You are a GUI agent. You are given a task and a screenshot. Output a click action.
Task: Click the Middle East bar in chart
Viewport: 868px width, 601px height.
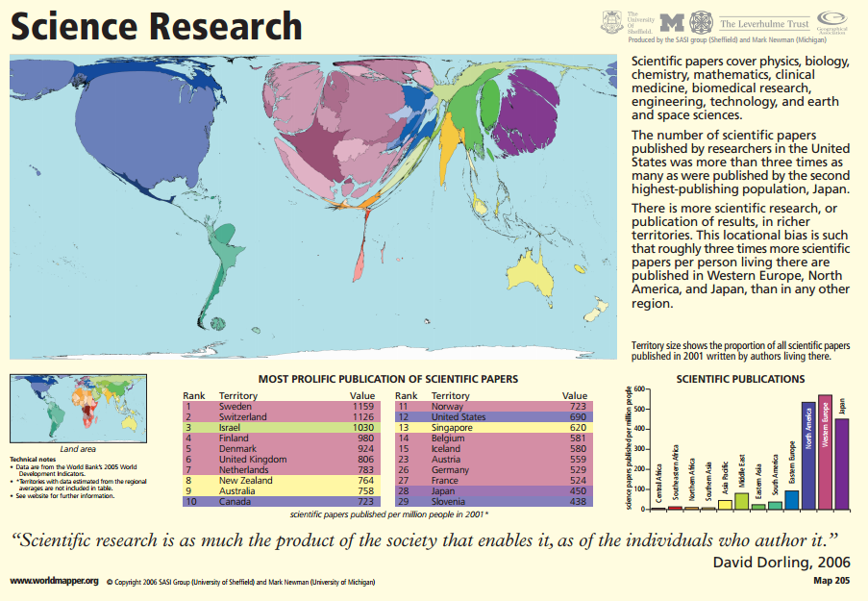pyautogui.click(x=742, y=501)
